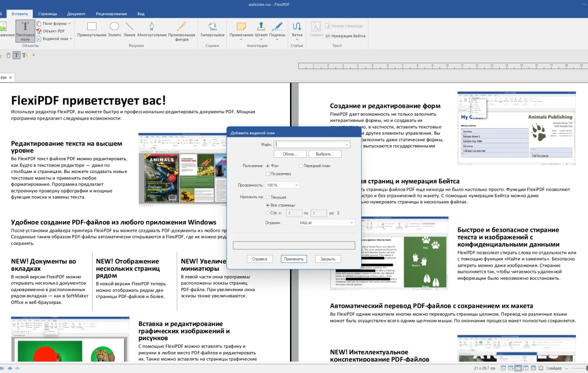Click the Штамп (Stamp) annotation icon
Screen dimensions: 588x373
(x=261, y=26)
